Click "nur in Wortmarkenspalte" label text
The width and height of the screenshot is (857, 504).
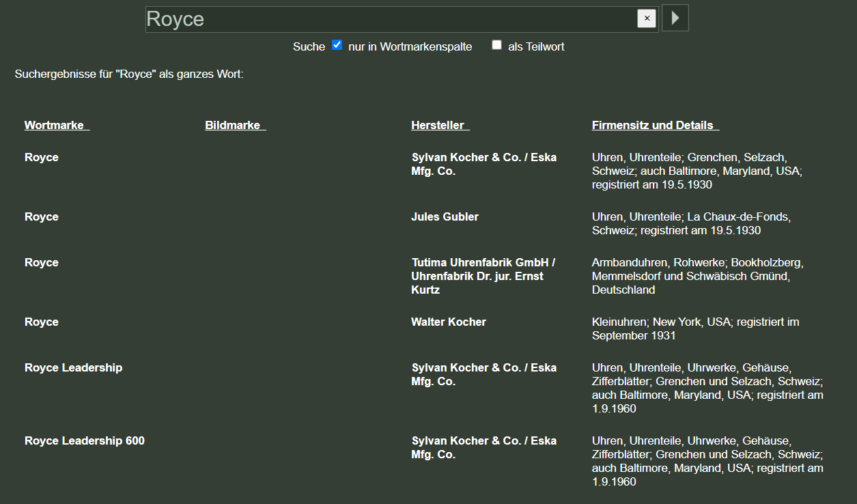[x=410, y=46]
